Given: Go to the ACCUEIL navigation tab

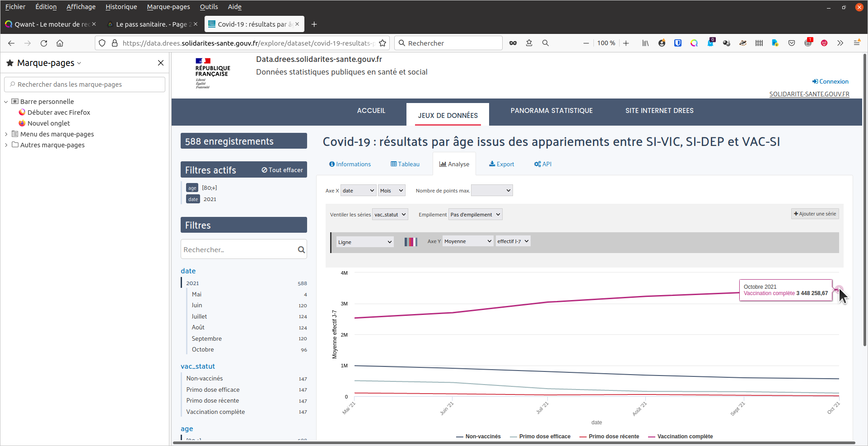Looking at the screenshot, I should click(371, 111).
